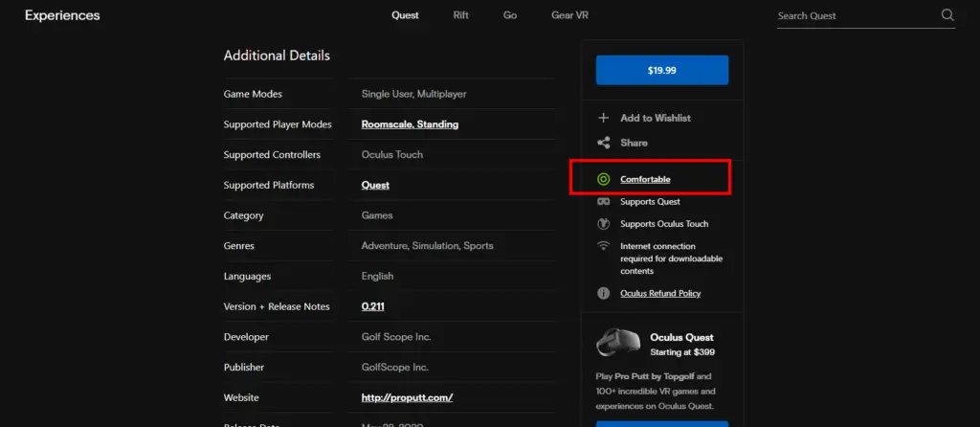Screen dimensions: 980x427
Task: Click the Adventure, Simulation, Sports genres value
Action: tap(428, 246)
